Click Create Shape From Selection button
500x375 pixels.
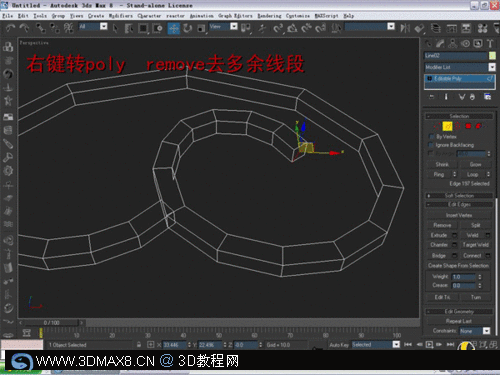459,266
